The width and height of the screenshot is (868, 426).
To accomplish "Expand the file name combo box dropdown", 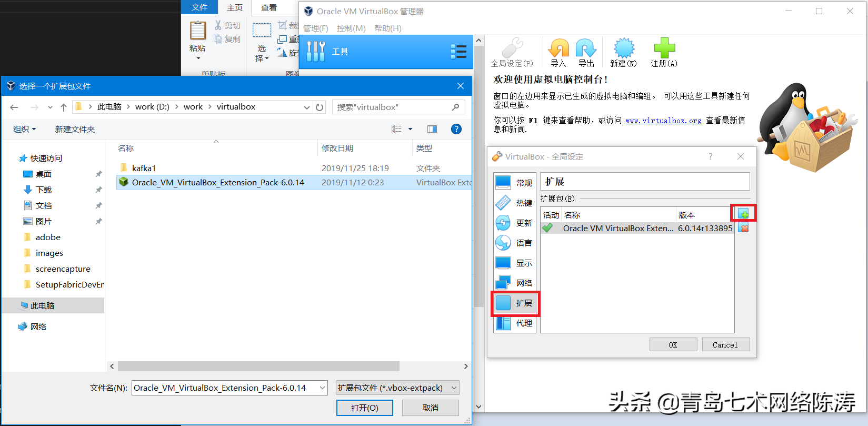I will (322, 388).
